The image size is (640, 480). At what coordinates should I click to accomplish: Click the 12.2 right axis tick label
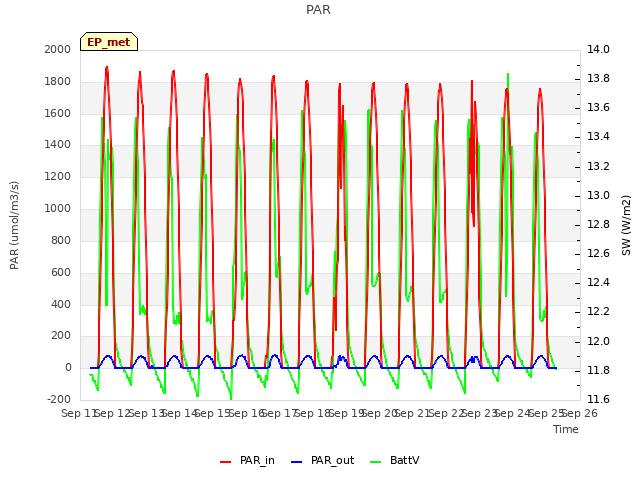point(598,312)
